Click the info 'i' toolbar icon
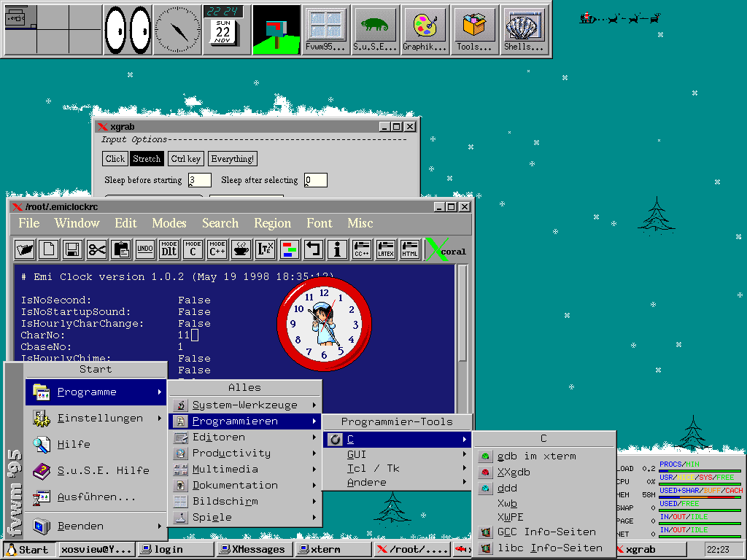Viewport: 747px width, 560px height. click(x=337, y=249)
